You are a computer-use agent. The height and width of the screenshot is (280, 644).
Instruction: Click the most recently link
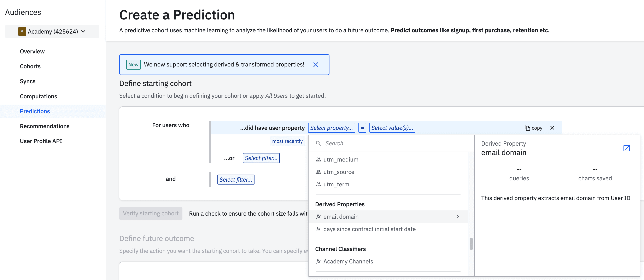click(287, 141)
